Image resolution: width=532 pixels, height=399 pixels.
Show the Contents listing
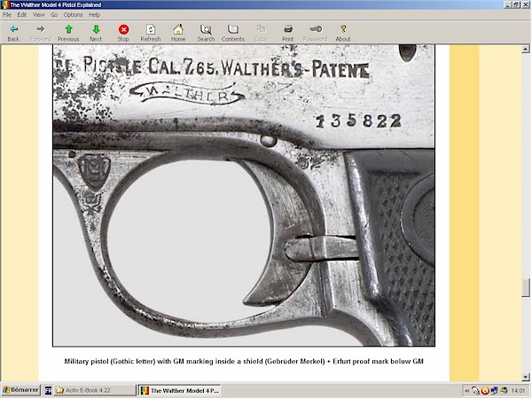tap(232, 33)
